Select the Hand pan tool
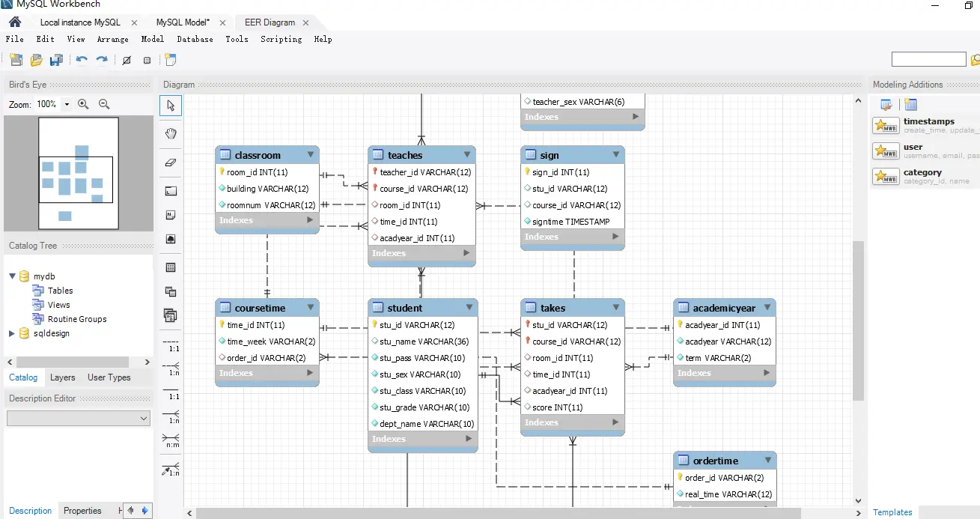 171,133
